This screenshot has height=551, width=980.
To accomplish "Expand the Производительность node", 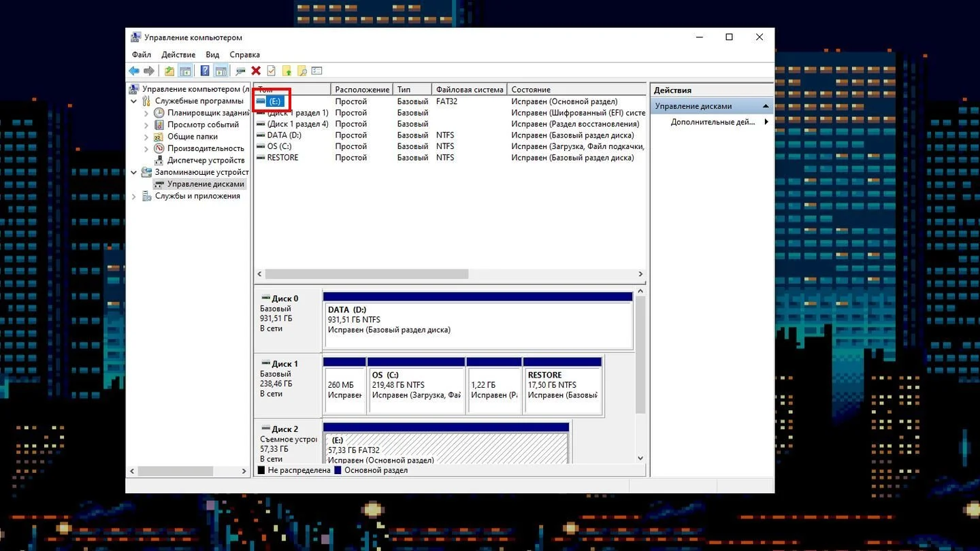I will coord(146,148).
